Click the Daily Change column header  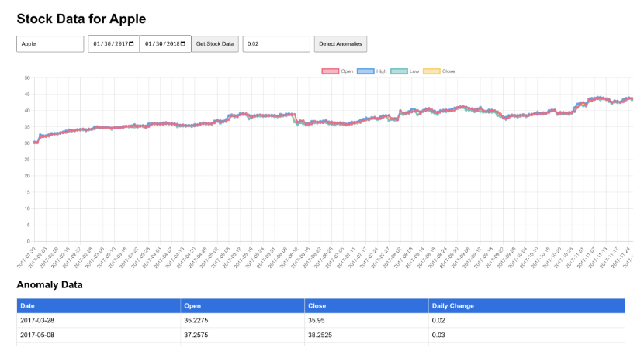coord(452,305)
